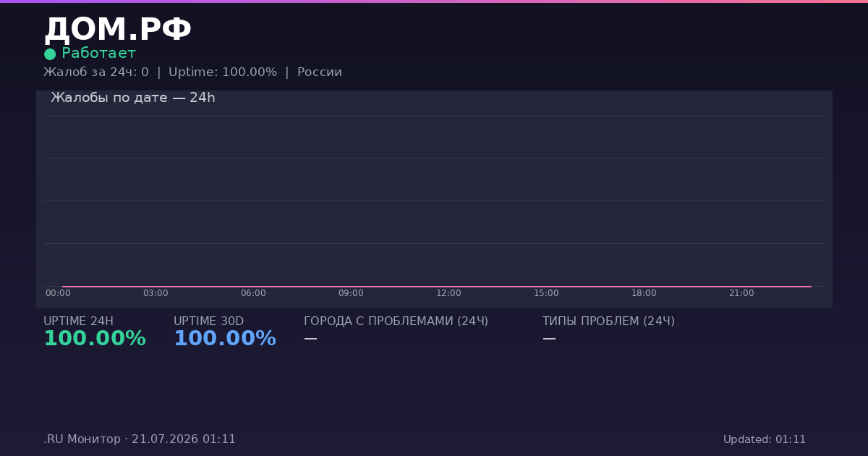
Task: Click the 09:00 axis label
Action: pyautogui.click(x=351, y=293)
